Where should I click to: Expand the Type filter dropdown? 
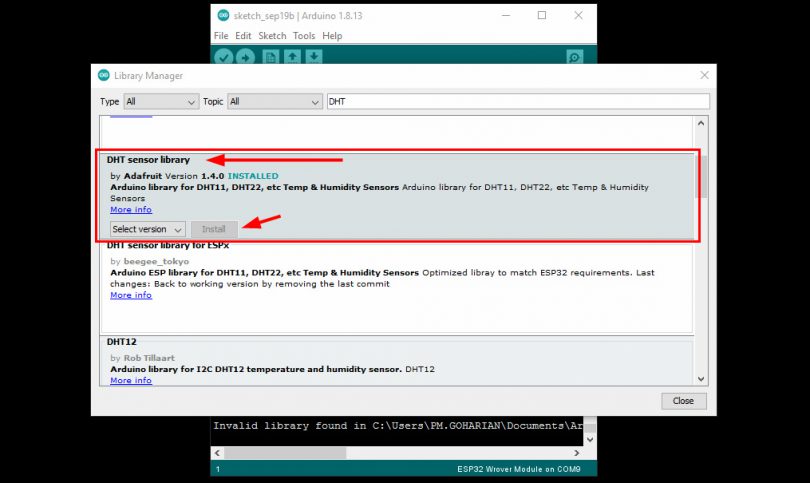[161, 102]
